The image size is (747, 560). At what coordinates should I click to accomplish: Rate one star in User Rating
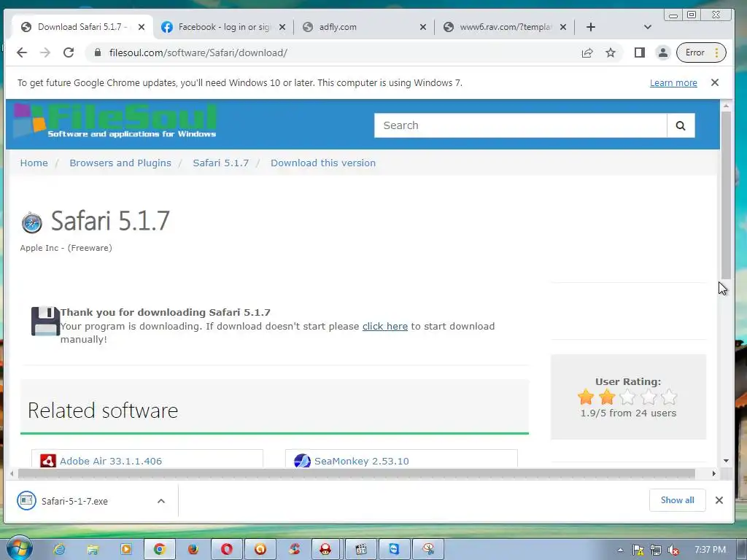pyautogui.click(x=586, y=397)
